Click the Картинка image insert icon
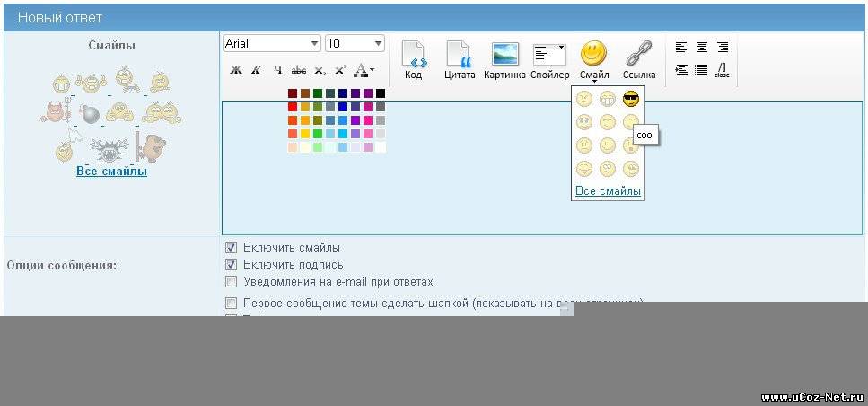This screenshot has width=868, height=406. (x=504, y=54)
